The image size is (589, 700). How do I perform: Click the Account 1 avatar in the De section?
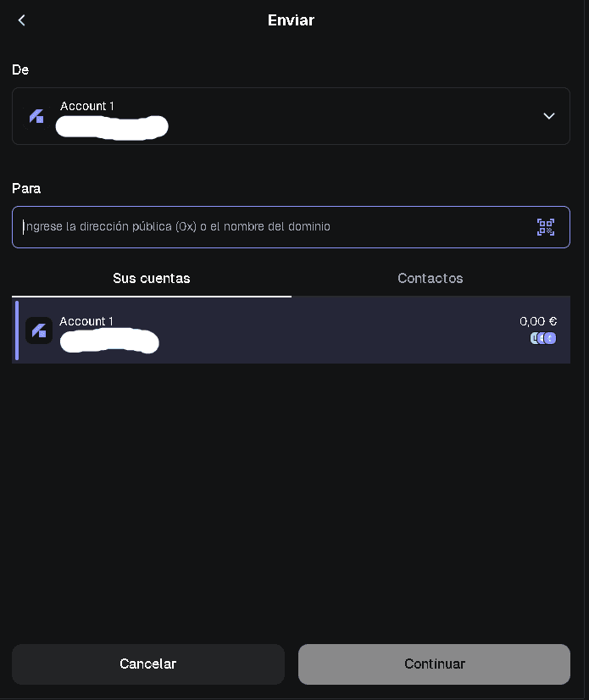click(37, 115)
